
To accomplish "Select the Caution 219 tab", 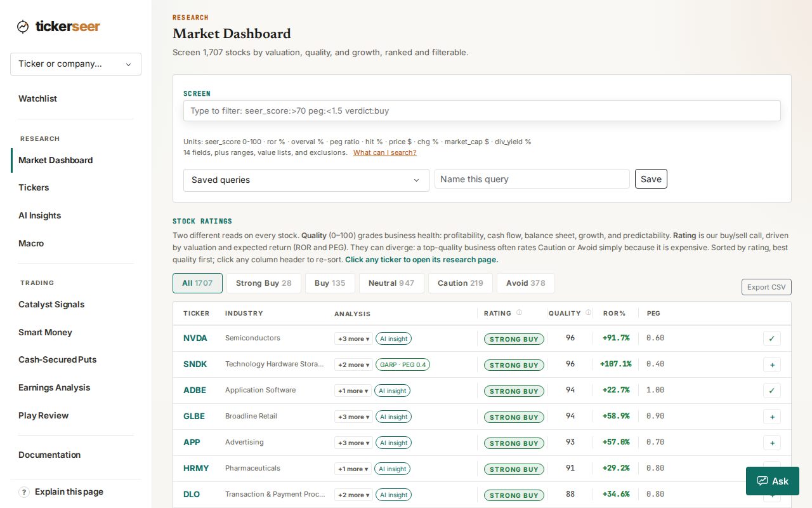I will coord(461,283).
